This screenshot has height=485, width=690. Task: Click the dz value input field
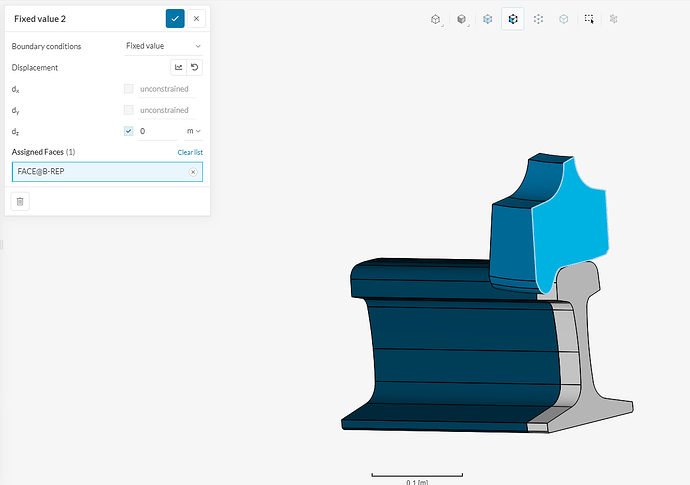[158, 131]
